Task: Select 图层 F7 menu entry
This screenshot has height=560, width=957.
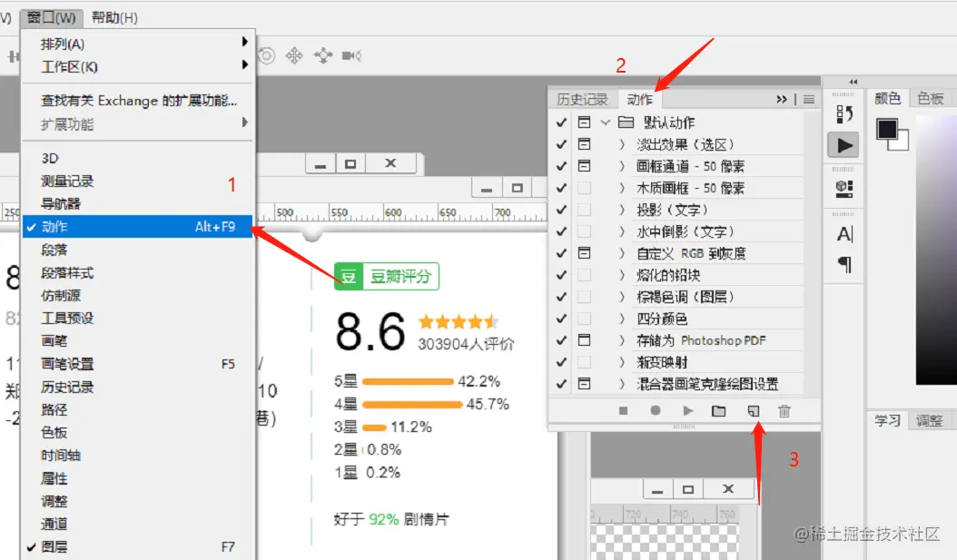Action: (137, 547)
